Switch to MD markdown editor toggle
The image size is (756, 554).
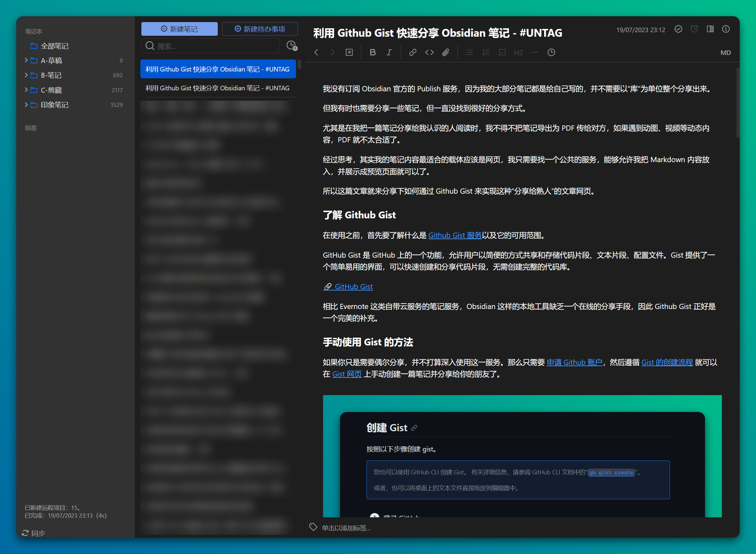[725, 53]
